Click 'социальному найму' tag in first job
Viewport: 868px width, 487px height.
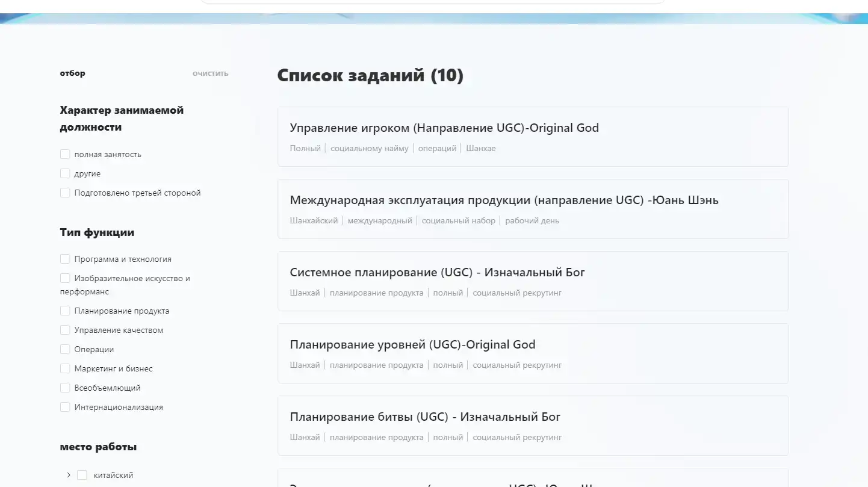click(369, 149)
